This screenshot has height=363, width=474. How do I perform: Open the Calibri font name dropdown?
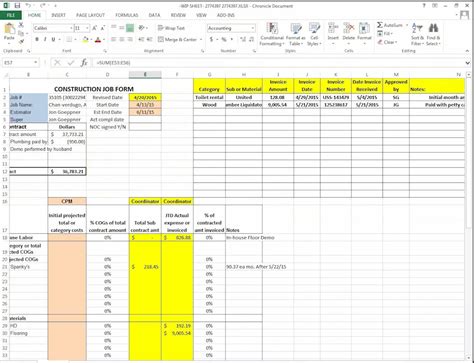point(71,28)
